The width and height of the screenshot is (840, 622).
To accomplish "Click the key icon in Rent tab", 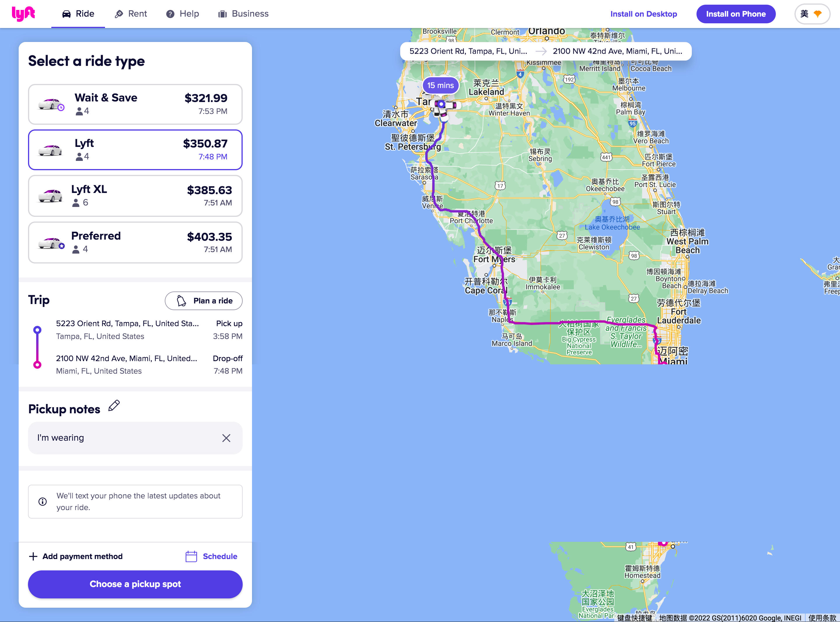I will [119, 14].
